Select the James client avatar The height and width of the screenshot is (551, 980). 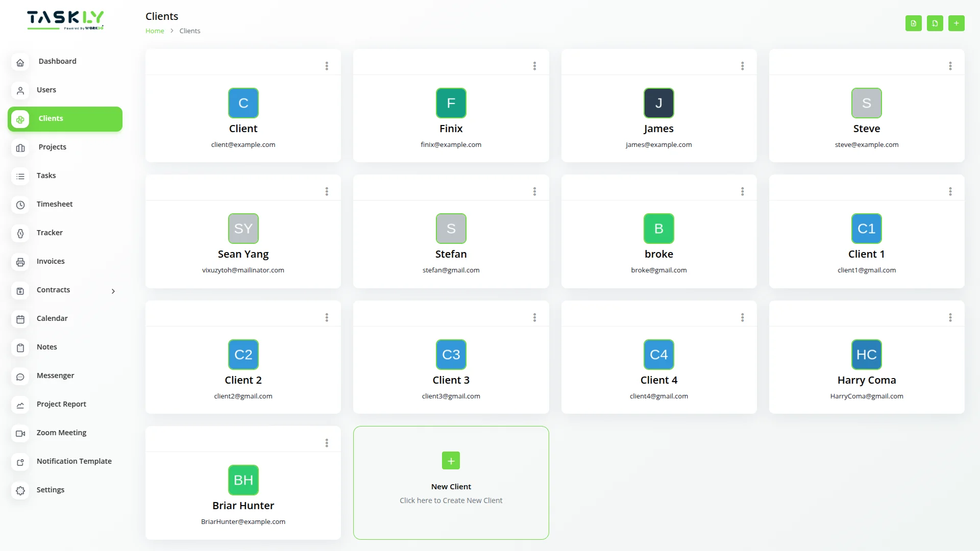point(658,103)
